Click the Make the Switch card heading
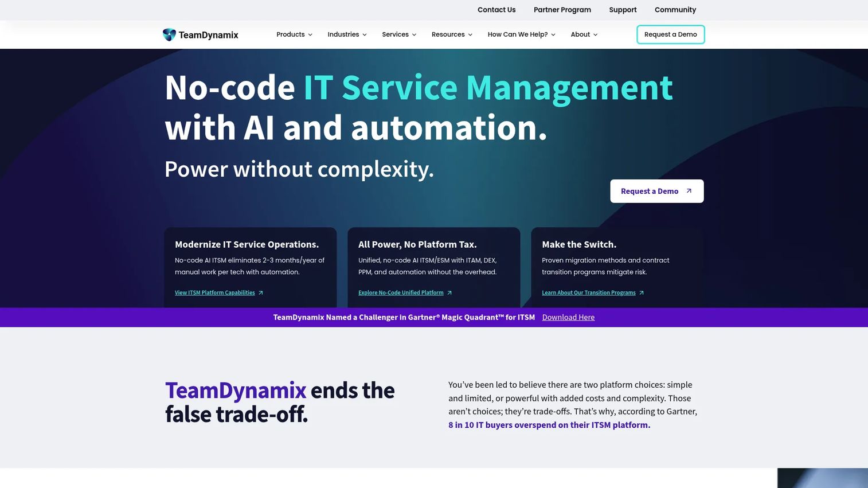Viewport: 868px width, 488px height. tap(579, 244)
